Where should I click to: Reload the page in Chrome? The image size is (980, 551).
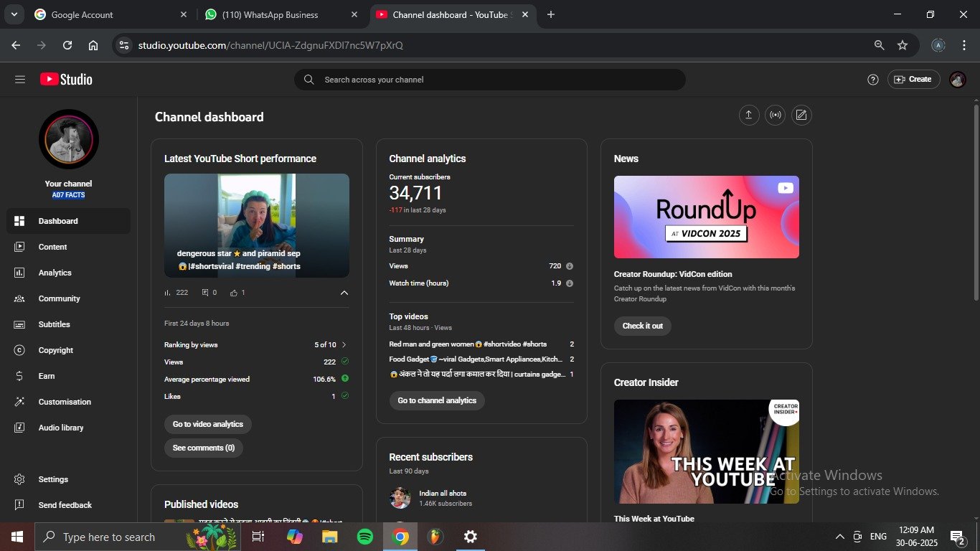tap(67, 45)
